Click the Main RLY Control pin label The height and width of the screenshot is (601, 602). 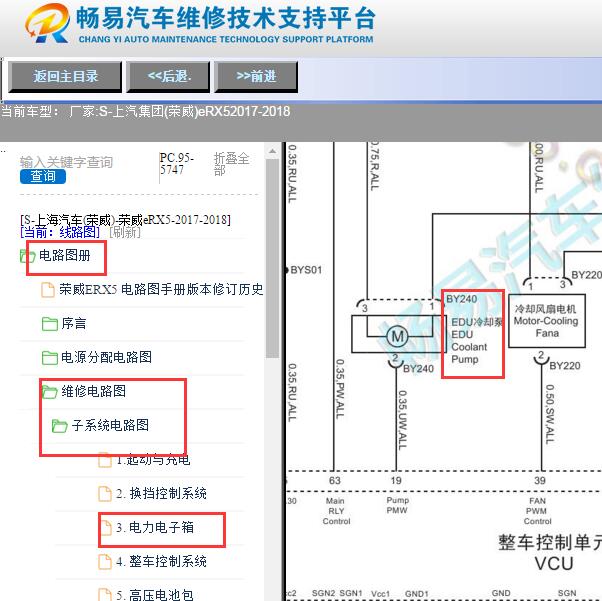(336, 511)
